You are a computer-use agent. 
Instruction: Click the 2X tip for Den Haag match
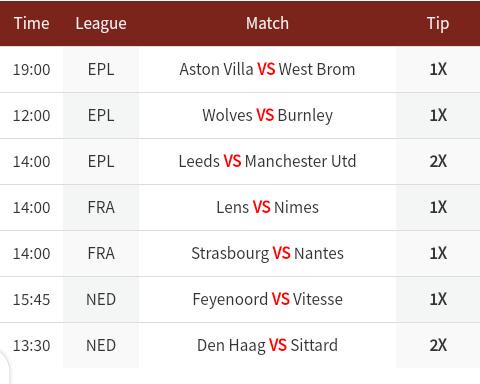pos(438,345)
